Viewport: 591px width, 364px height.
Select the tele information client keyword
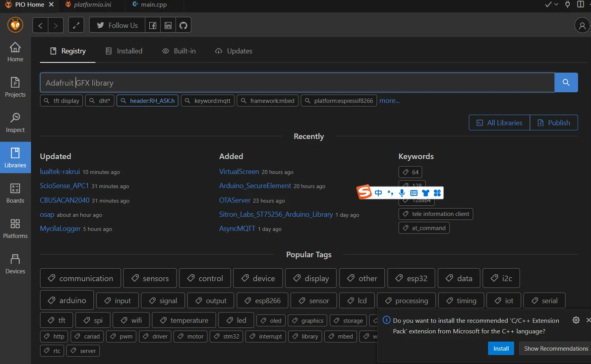[436, 214]
